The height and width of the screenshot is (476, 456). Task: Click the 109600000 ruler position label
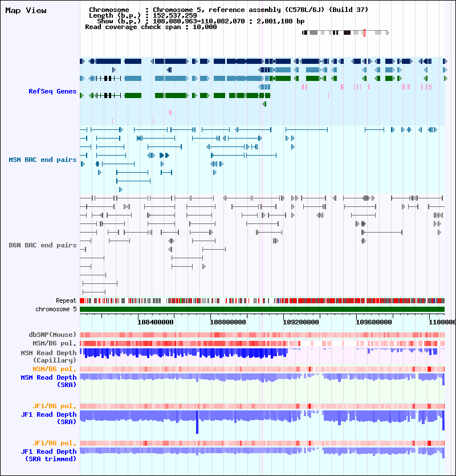(x=374, y=322)
